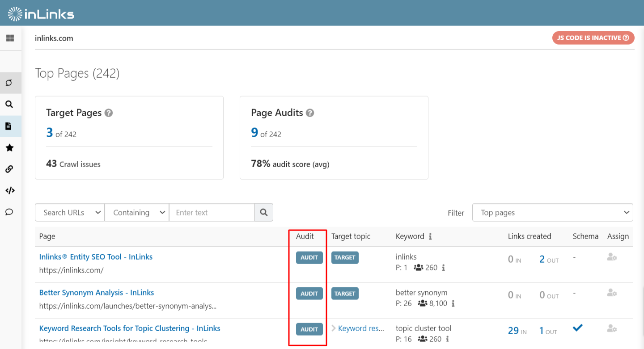The height and width of the screenshot is (349, 644).
Task: Open the star favorites sidebar icon
Action: click(9, 147)
